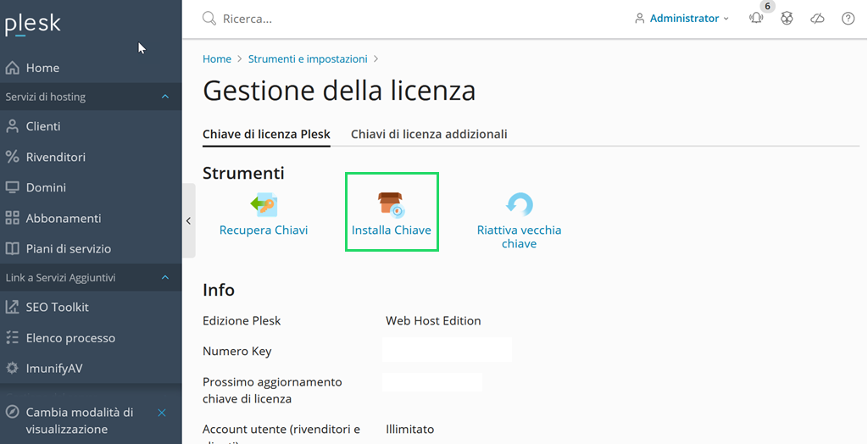Click the Elenco processo list icon
The height and width of the screenshot is (444, 868).
point(12,338)
